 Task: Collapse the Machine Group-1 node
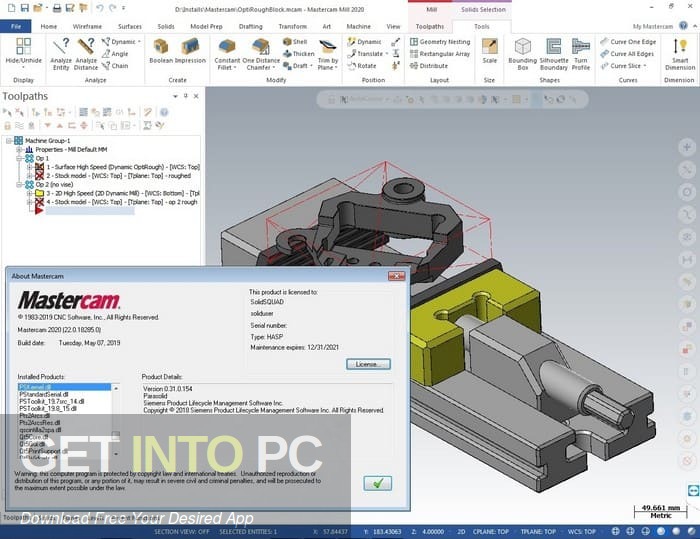(8, 141)
